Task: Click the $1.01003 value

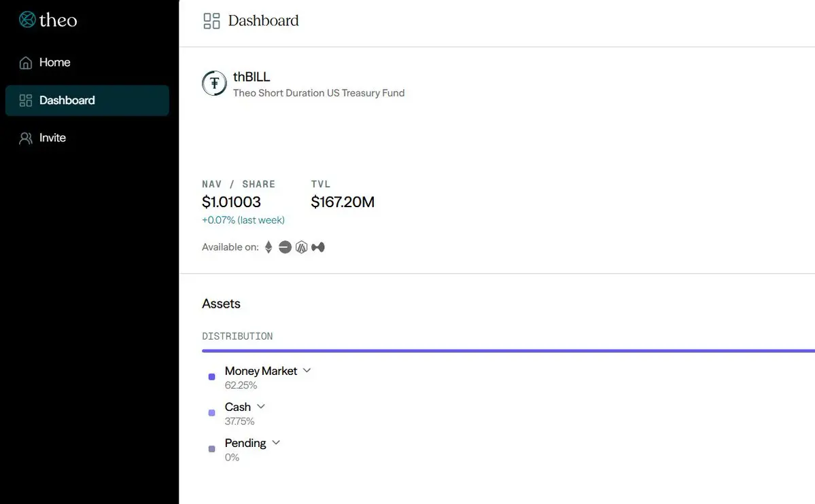Action: 231,202
